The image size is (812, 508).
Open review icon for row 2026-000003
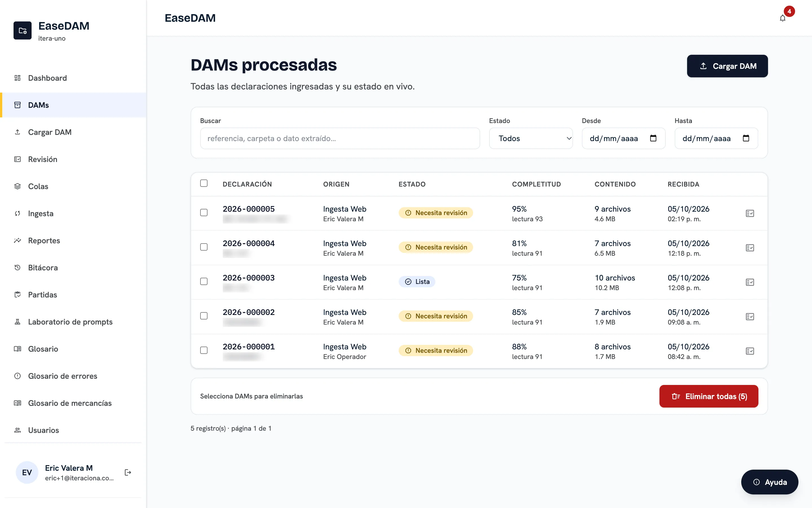pyautogui.click(x=750, y=282)
